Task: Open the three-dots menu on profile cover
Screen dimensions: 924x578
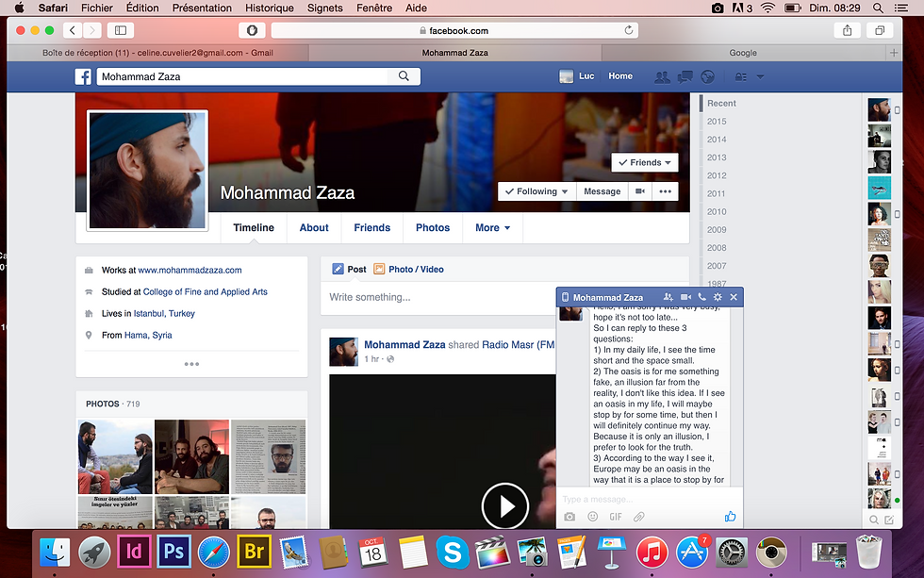Action: pos(666,191)
